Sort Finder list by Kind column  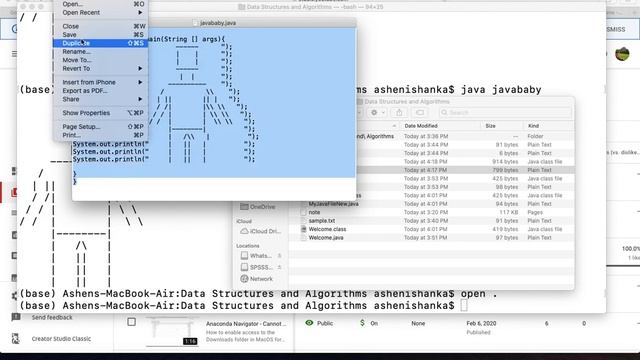(x=533, y=126)
